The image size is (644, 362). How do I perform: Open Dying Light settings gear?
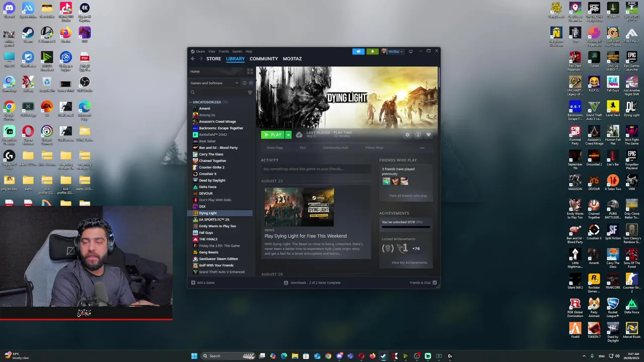tap(408, 135)
